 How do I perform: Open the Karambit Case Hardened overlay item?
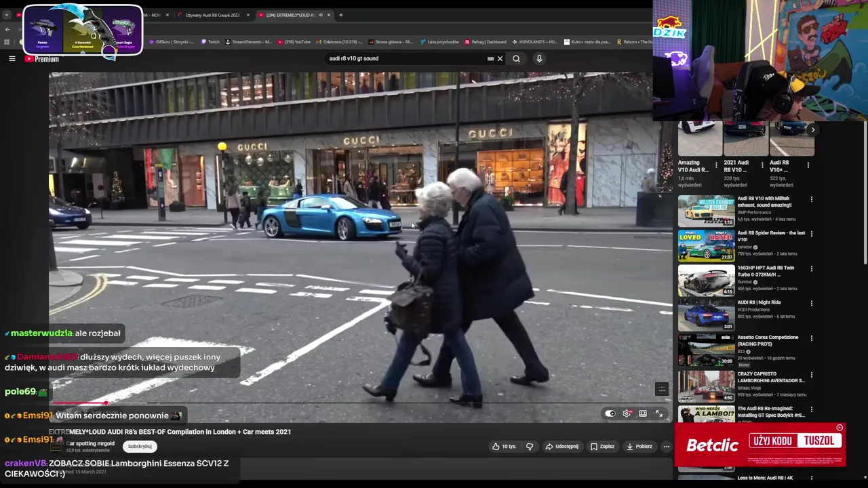coord(83,30)
